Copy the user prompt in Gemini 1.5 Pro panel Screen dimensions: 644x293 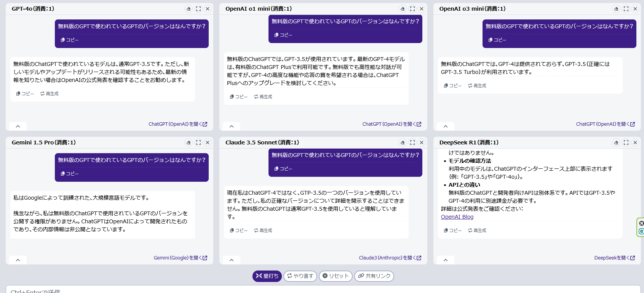70,174
